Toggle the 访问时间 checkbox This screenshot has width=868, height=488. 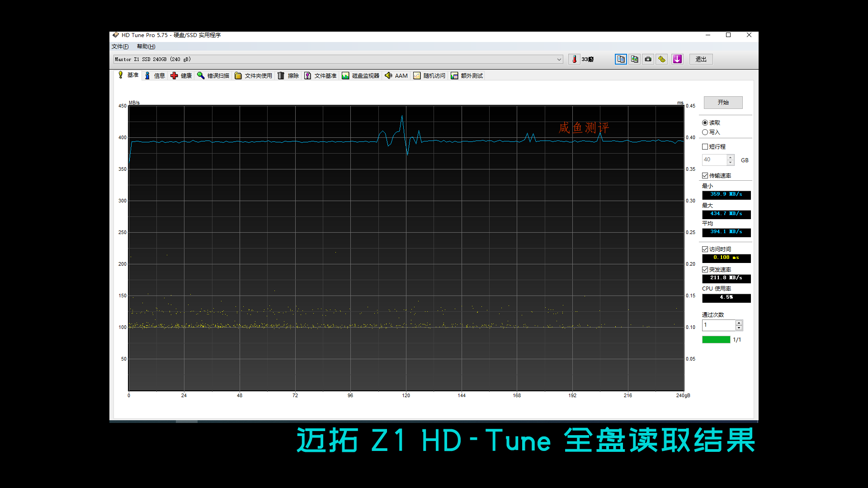pos(705,249)
